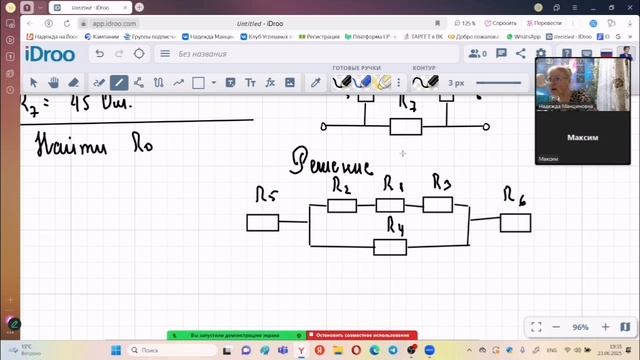The width and height of the screenshot is (640, 360).
Task: Open the ТАРГЕТ в ВК bookmark
Action: coord(423,37)
